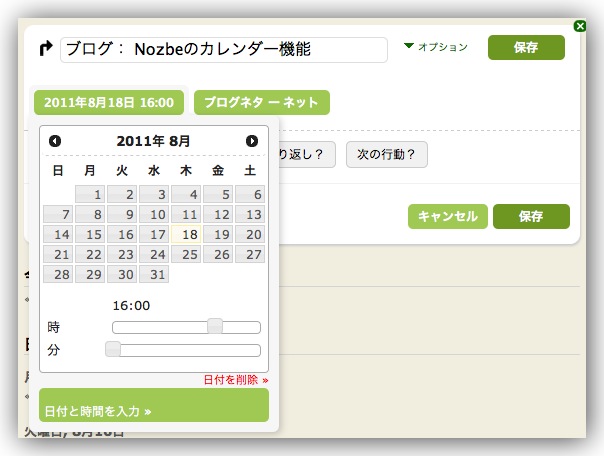The height and width of the screenshot is (456, 604).
Task: Select day 18 in the calendar
Action: pyautogui.click(x=186, y=234)
